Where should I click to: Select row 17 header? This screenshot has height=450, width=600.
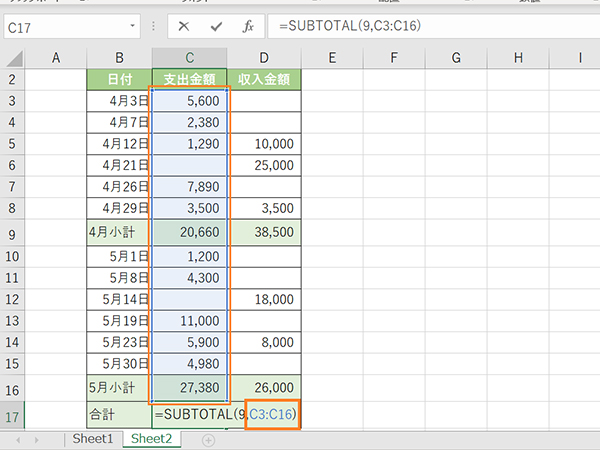12,415
